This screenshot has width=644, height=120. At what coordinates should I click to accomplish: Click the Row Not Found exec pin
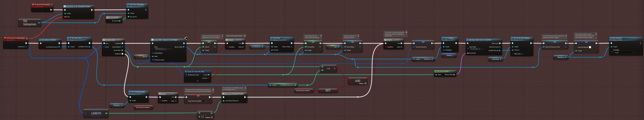tap(500, 47)
